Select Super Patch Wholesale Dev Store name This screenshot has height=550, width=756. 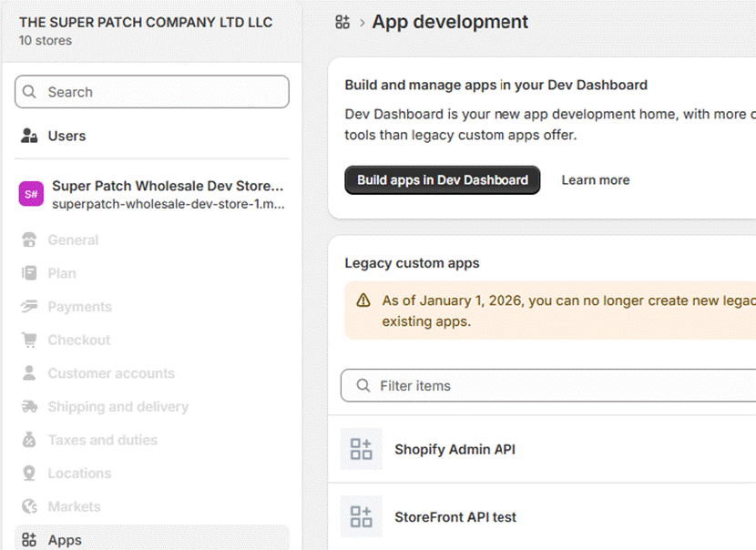168,186
